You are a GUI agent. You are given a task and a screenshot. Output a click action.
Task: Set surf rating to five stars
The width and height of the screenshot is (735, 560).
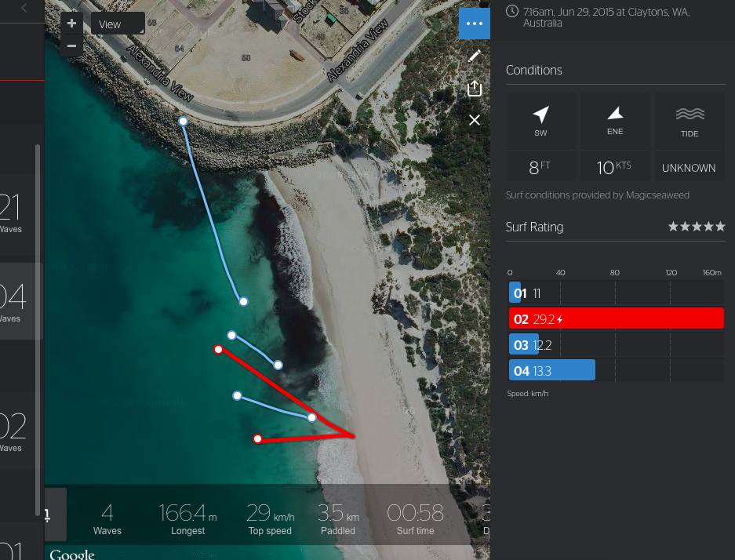720,227
